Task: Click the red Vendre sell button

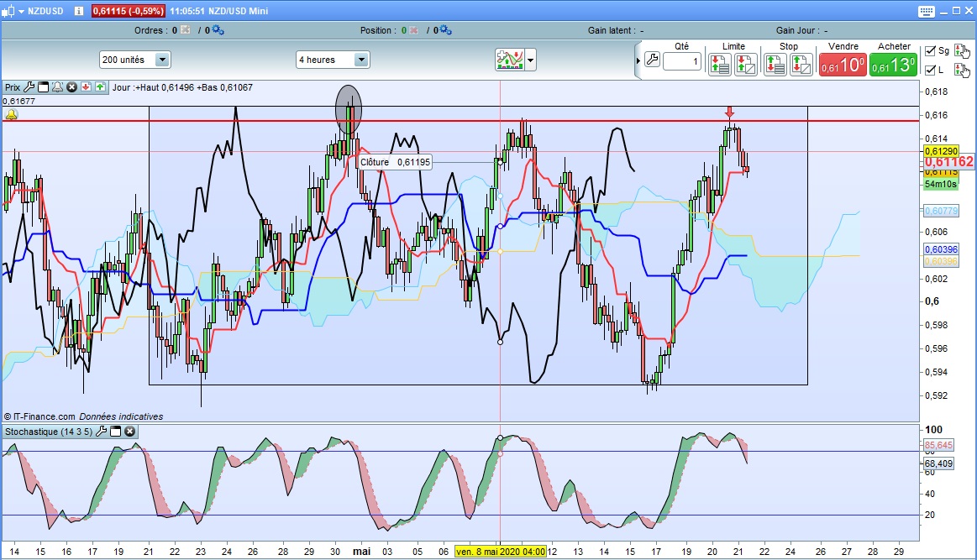Action: [843, 65]
